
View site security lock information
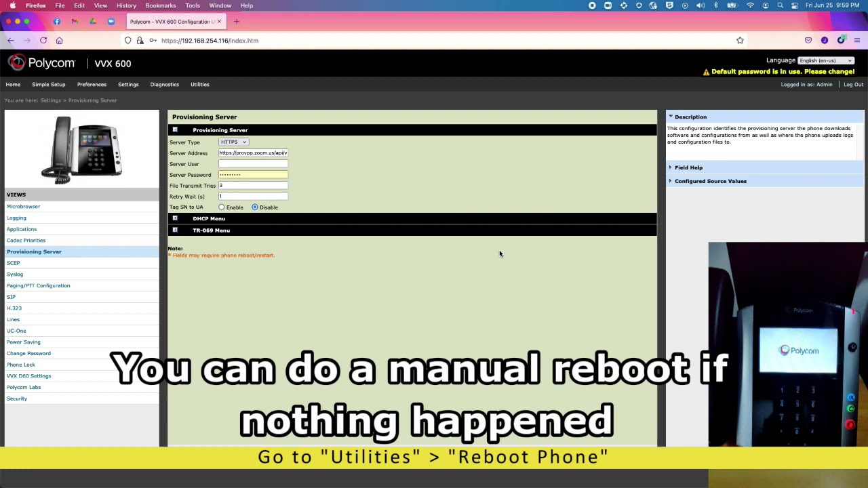tap(140, 41)
